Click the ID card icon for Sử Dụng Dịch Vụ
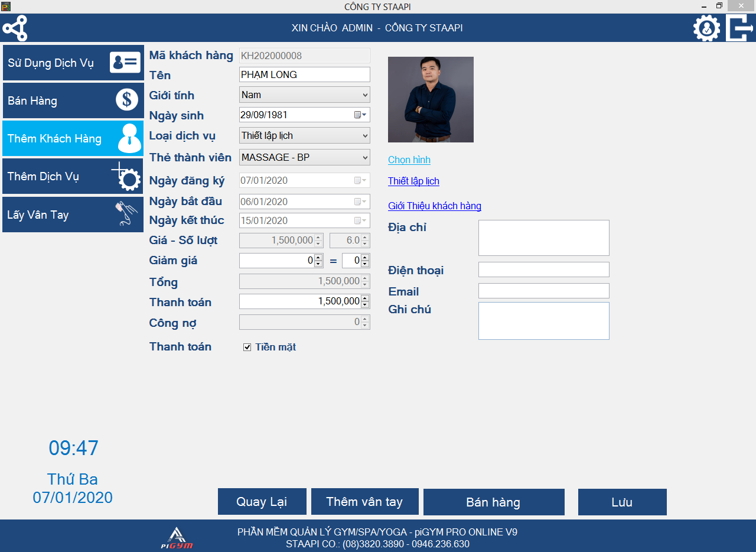The height and width of the screenshot is (552, 756). click(125, 63)
